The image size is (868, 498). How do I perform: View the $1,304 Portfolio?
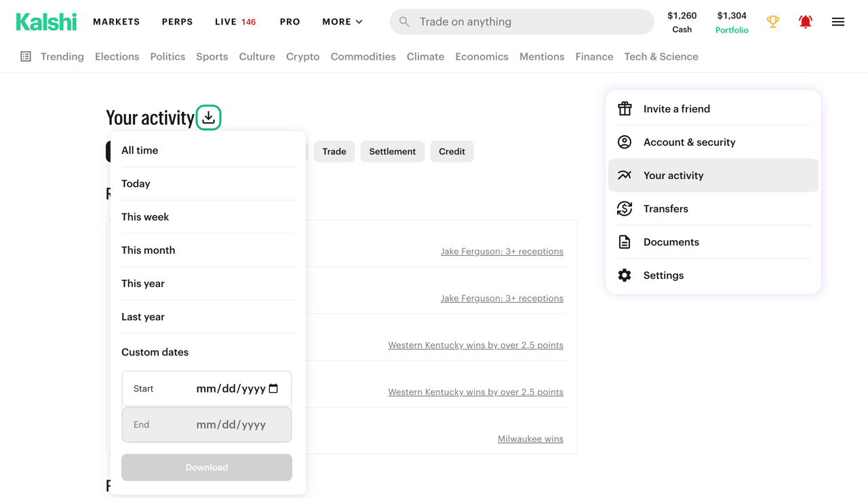[x=732, y=22]
